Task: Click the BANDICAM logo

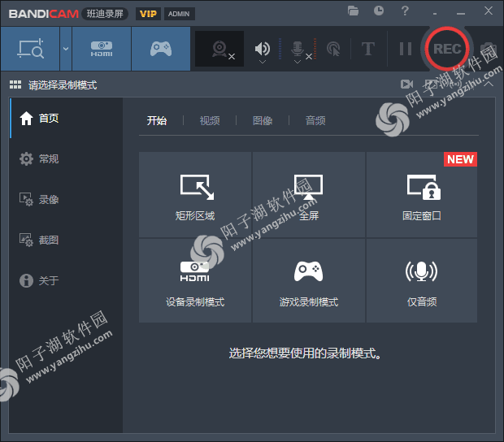Action: click(x=44, y=14)
